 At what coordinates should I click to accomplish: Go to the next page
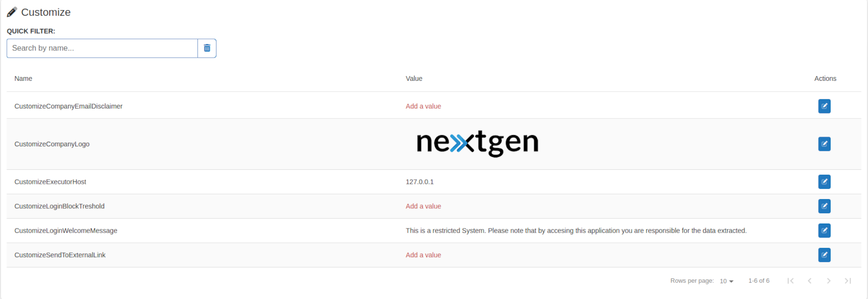click(828, 281)
